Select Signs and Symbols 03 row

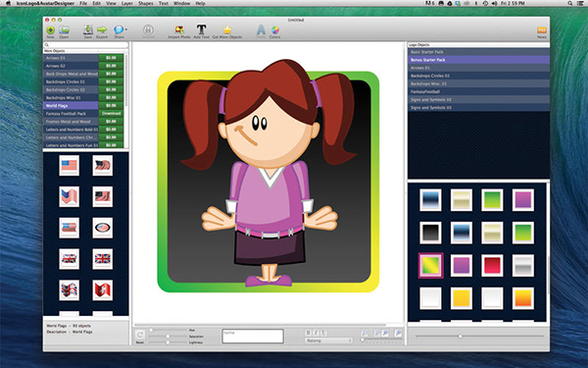pyautogui.click(x=478, y=108)
